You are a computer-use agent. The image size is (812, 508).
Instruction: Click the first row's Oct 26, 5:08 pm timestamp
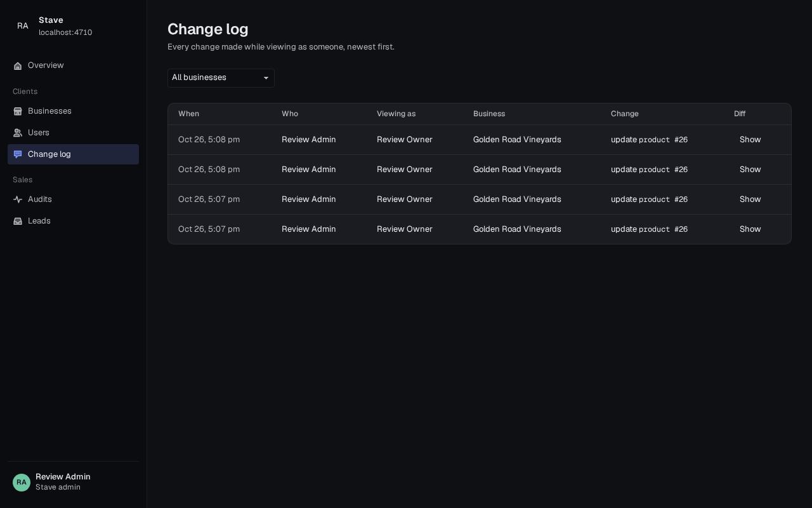pyautogui.click(x=209, y=140)
